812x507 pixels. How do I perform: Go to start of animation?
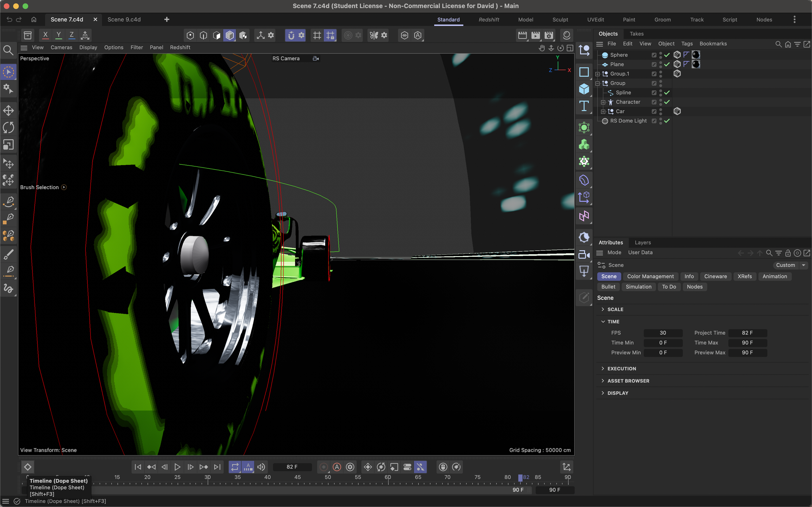138,467
